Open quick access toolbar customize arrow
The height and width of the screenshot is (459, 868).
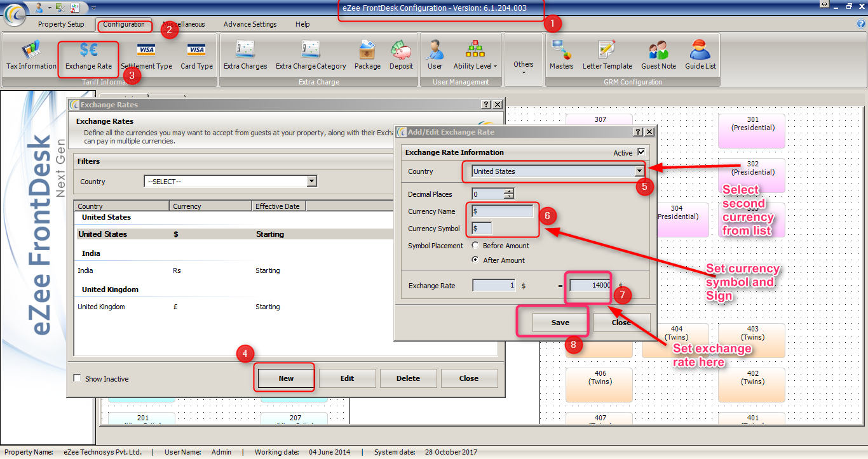(94, 8)
